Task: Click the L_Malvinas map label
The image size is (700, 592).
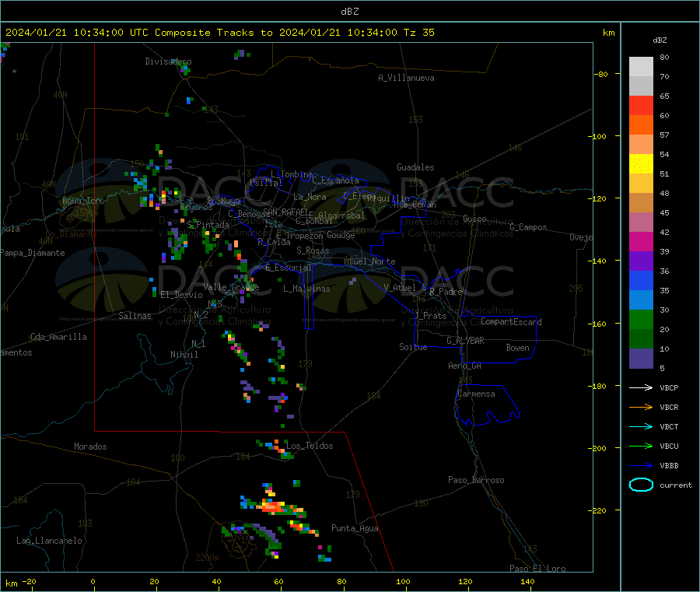Action: point(306,289)
